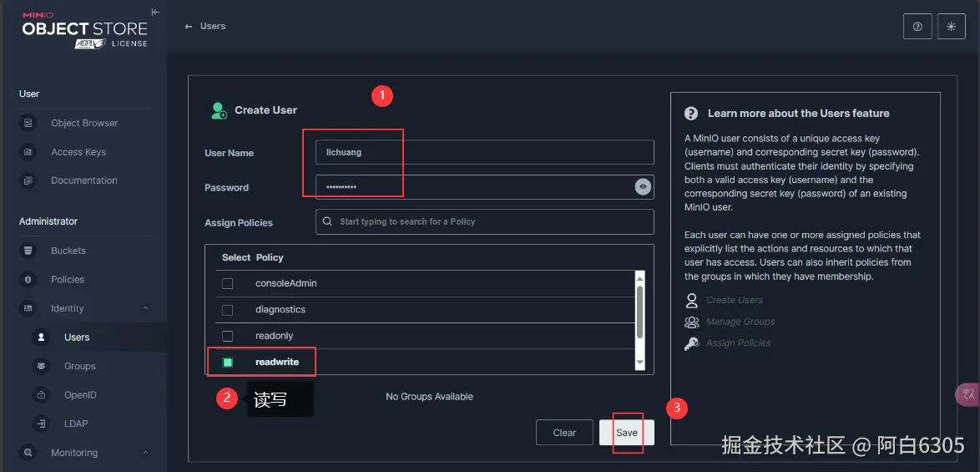Click the diagnostics policy name

pos(280,310)
